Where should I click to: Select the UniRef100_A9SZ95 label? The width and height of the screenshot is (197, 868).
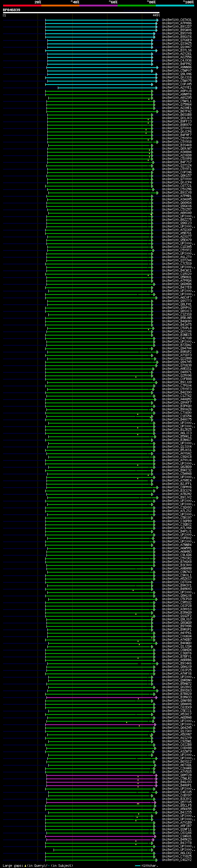click(176, 98)
